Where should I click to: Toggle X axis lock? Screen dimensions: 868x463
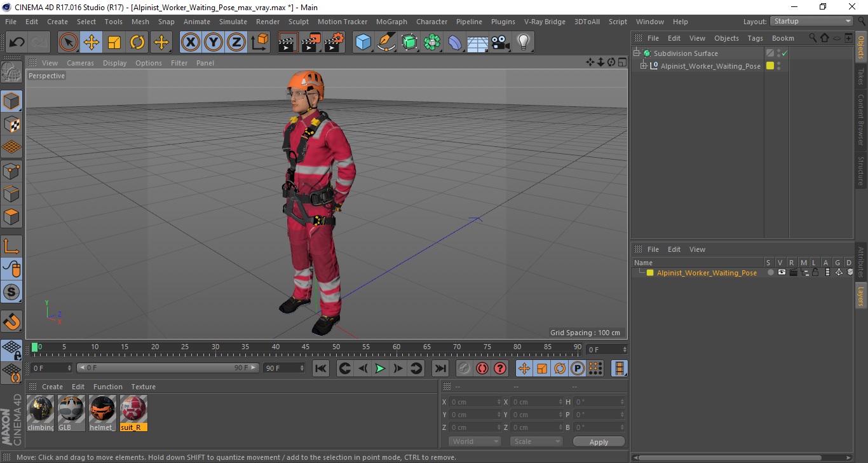click(191, 43)
